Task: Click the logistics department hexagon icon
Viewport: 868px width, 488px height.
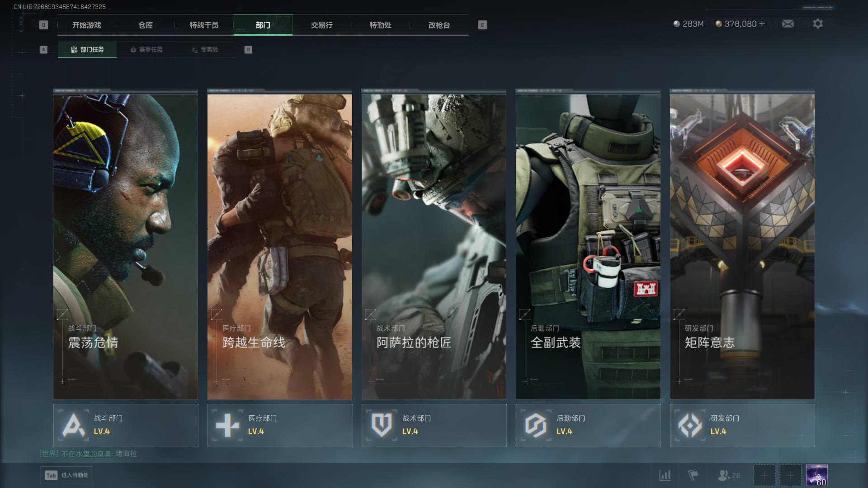Action: click(536, 425)
